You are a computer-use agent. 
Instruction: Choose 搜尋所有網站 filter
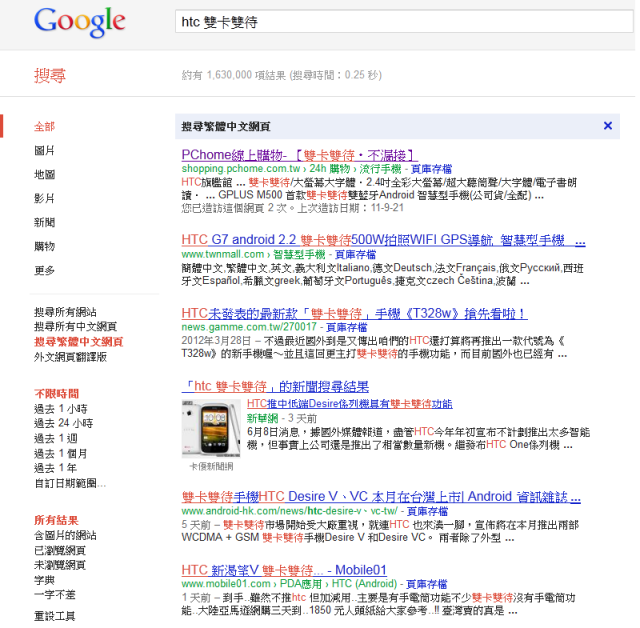click(65, 312)
